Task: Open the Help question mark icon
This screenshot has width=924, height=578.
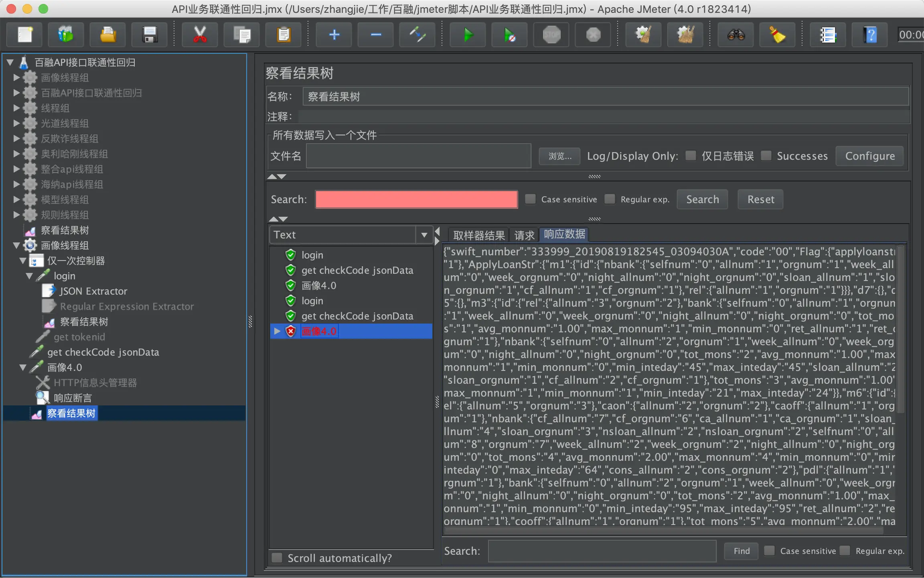Action: [x=870, y=35]
